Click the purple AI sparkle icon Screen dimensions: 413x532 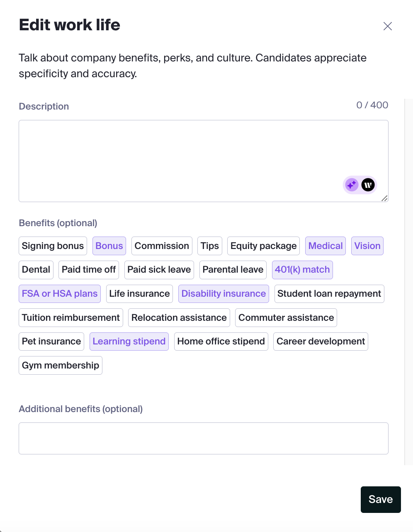[x=352, y=185]
